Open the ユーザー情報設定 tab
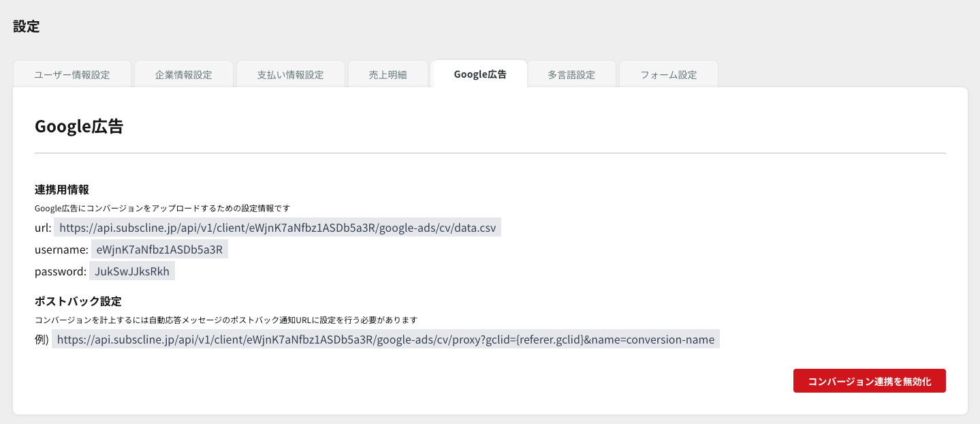 coord(72,74)
